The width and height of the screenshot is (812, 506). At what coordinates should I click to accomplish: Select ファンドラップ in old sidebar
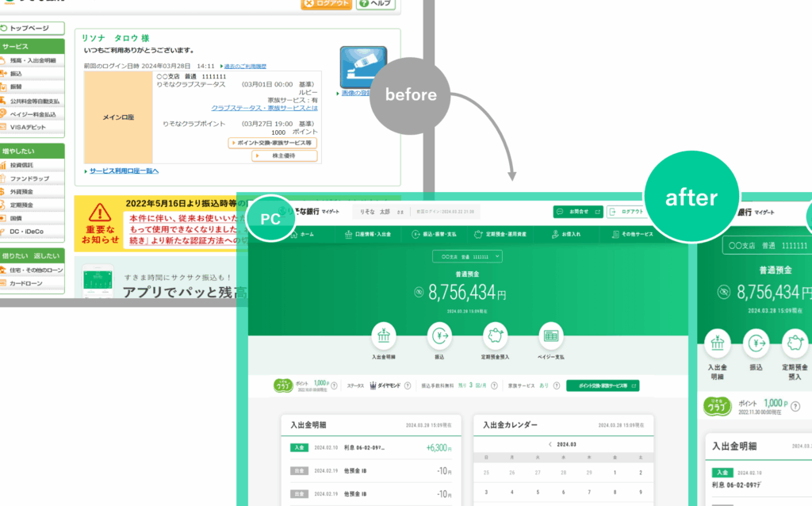coord(32,178)
